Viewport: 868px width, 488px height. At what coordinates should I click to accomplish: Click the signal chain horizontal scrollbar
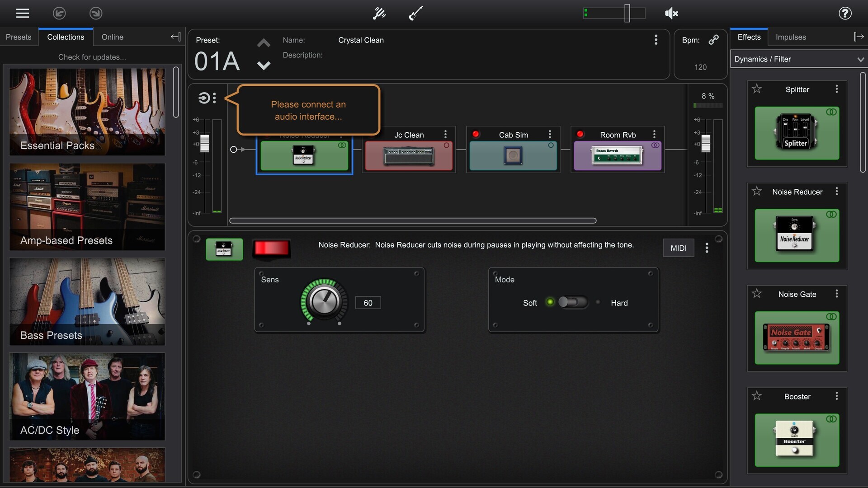(x=413, y=221)
